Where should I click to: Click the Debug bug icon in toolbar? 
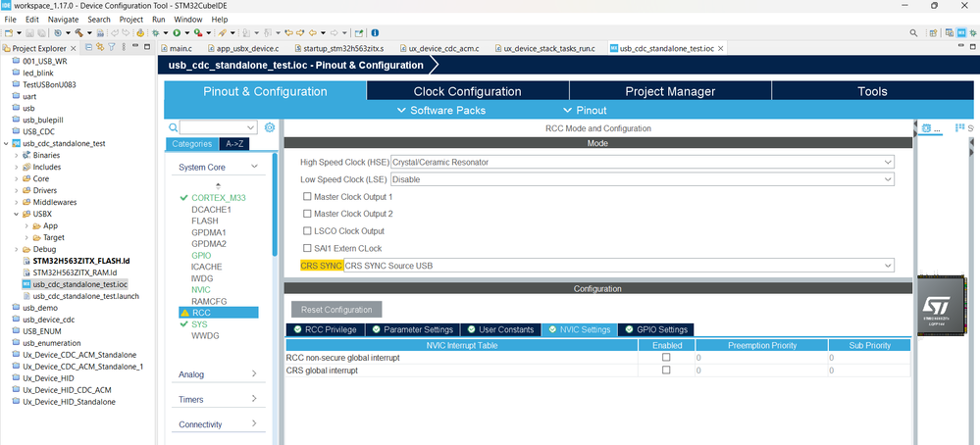[156, 32]
